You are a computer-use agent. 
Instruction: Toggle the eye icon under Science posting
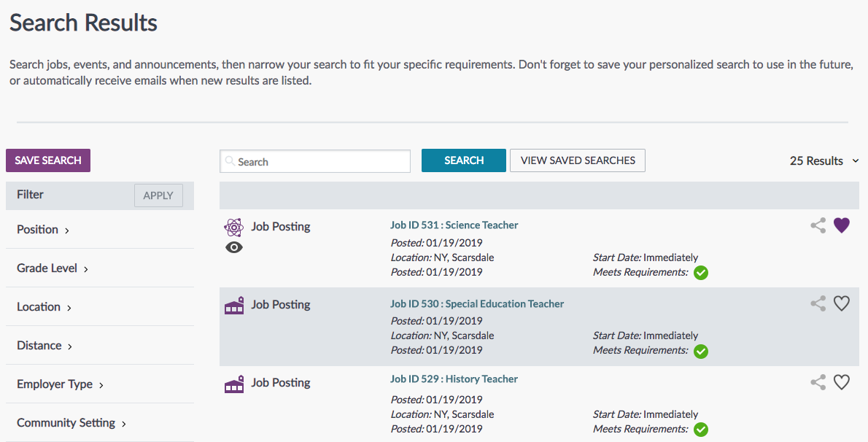(233, 247)
